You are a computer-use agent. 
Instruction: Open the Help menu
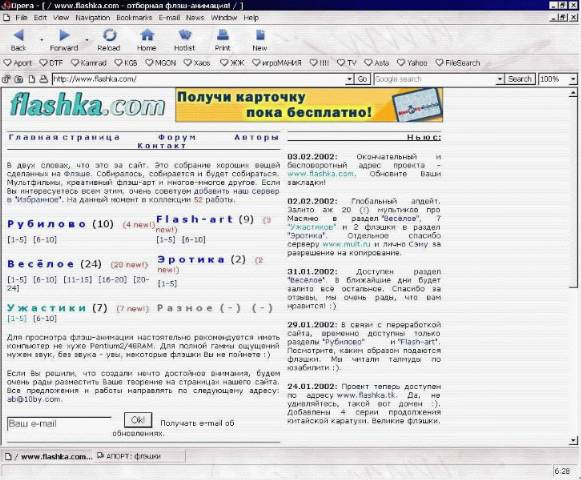pos(251,18)
